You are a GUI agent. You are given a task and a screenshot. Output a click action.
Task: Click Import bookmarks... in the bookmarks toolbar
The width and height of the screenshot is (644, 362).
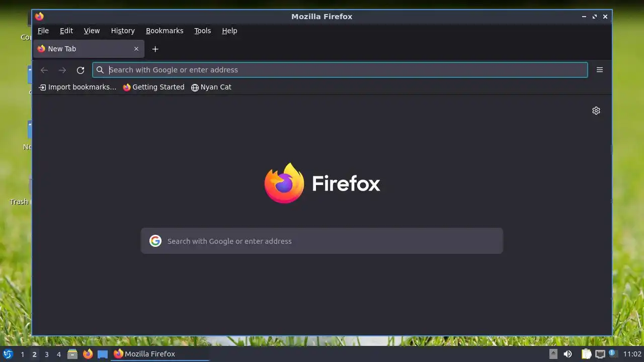tap(77, 87)
